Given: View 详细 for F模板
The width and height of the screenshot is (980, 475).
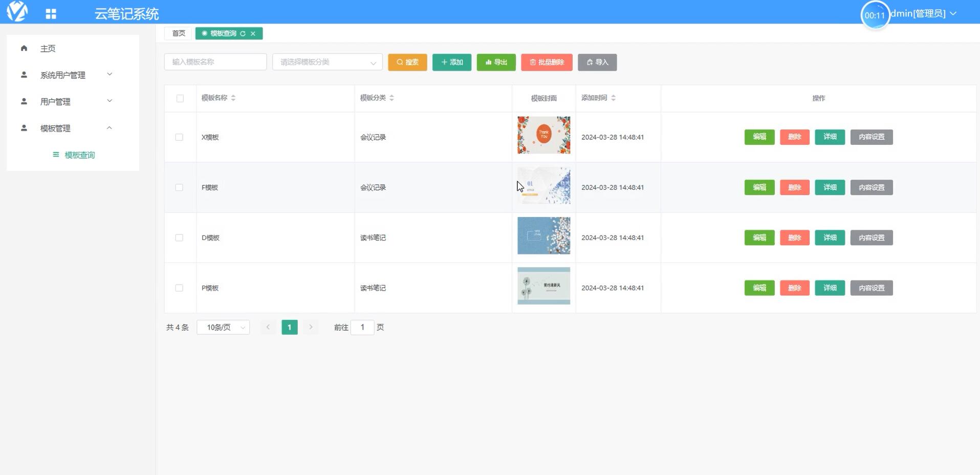Looking at the screenshot, I should click(830, 187).
